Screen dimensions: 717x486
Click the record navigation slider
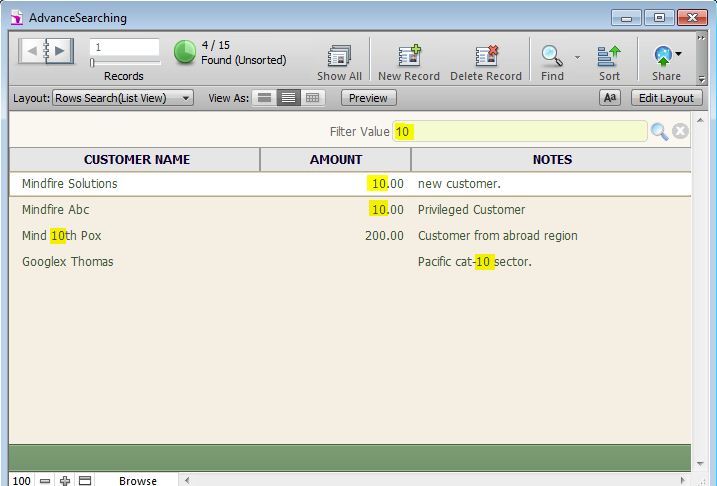[x=123, y=63]
